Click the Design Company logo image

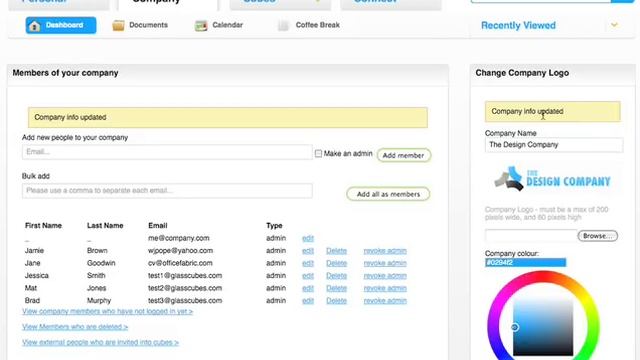[x=552, y=179]
